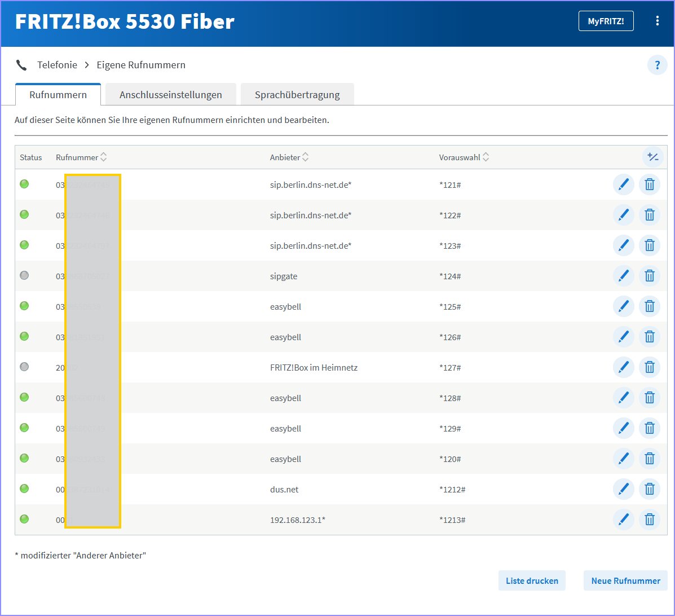675x616 pixels.
Task: Delete the easybell number with *126#
Action: click(x=650, y=337)
